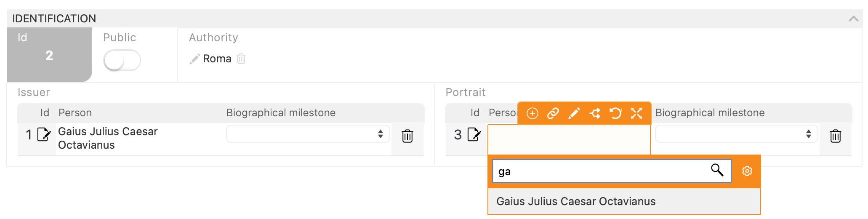The width and height of the screenshot is (868, 219).
Task: Open the gear settings beside the search box
Action: 747,171
